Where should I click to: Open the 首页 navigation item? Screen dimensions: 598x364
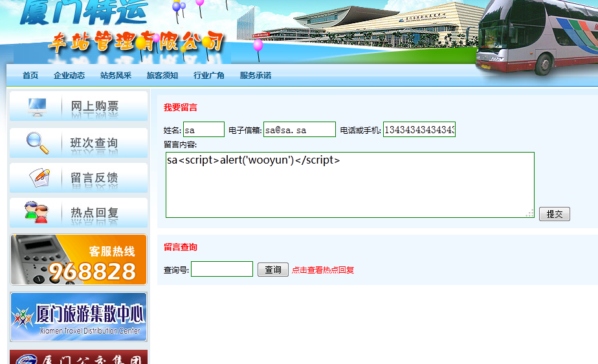[30, 76]
